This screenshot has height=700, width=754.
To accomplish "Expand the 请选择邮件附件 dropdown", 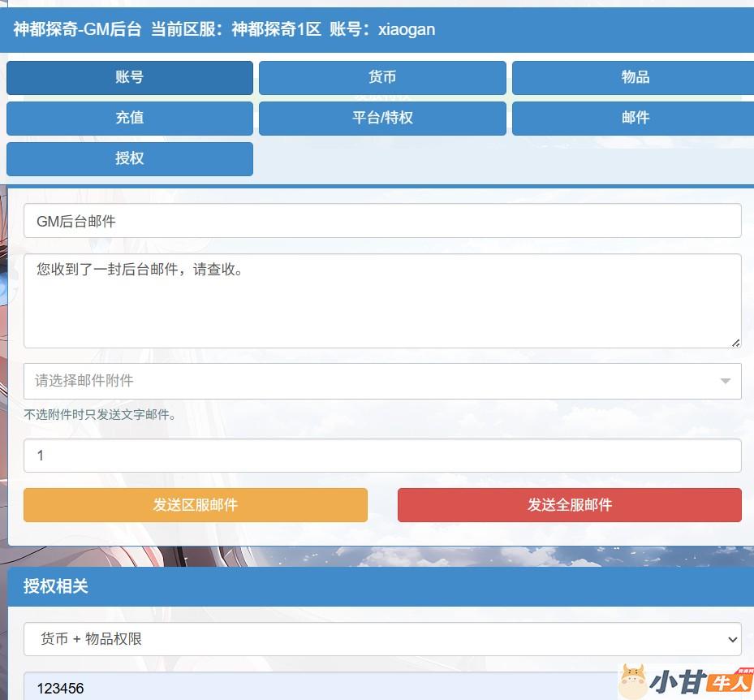I will 382,381.
